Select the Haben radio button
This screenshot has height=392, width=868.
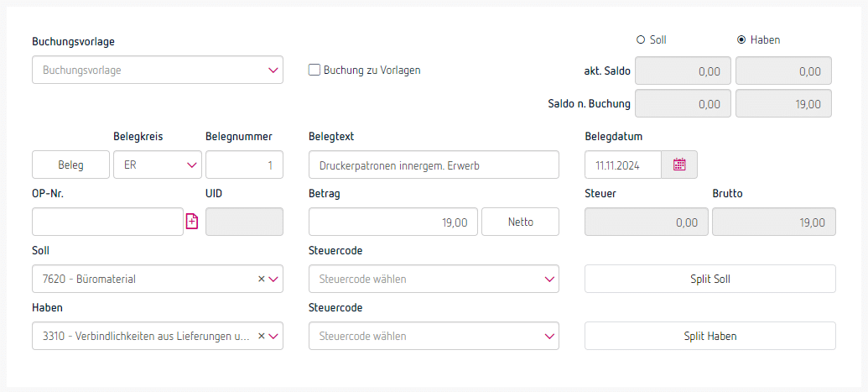pos(741,39)
